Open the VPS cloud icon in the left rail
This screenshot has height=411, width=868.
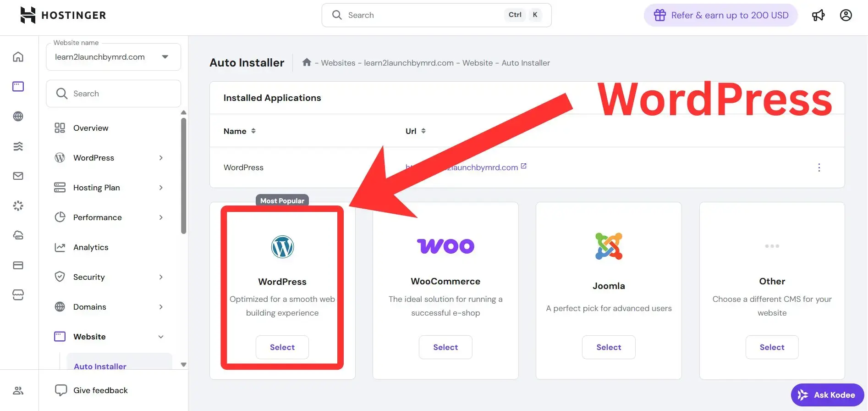(18, 235)
